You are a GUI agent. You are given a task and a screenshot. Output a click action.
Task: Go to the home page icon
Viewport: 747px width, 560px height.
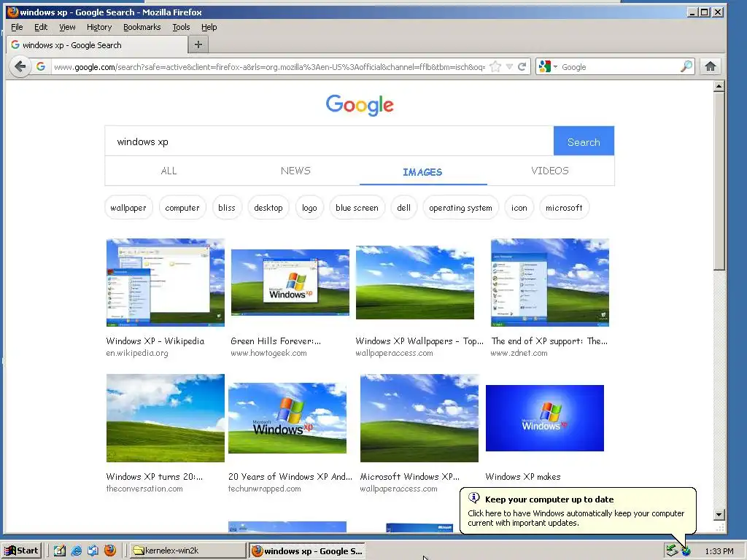711,66
